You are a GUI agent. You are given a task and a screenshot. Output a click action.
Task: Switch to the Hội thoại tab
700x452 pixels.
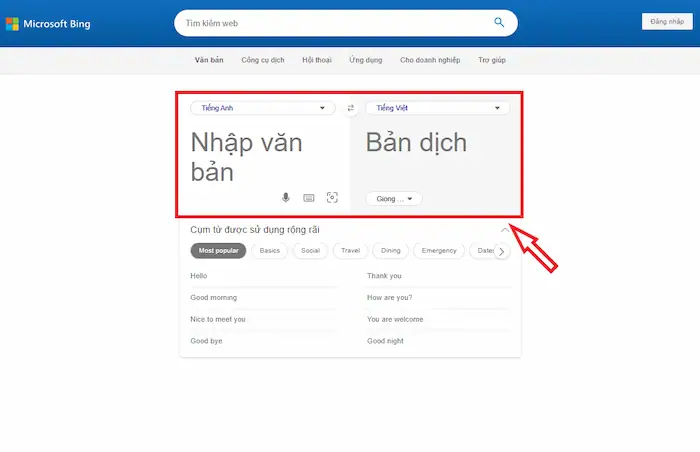pyautogui.click(x=315, y=60)
